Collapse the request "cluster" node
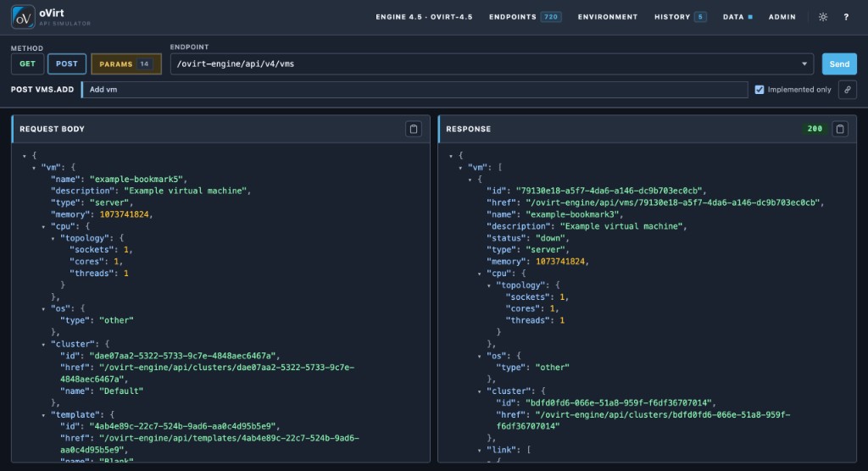 click(x=43, y=344)
